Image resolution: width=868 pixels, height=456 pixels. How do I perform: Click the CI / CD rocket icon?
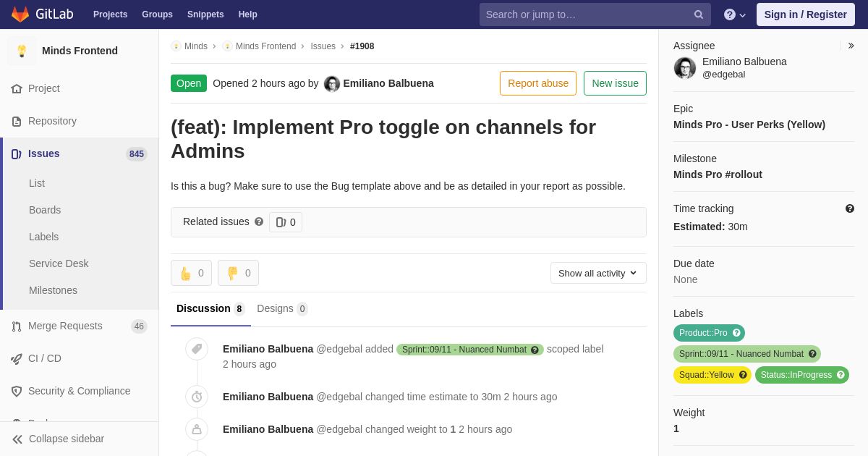pyautogui.click(x=17, y=358)
